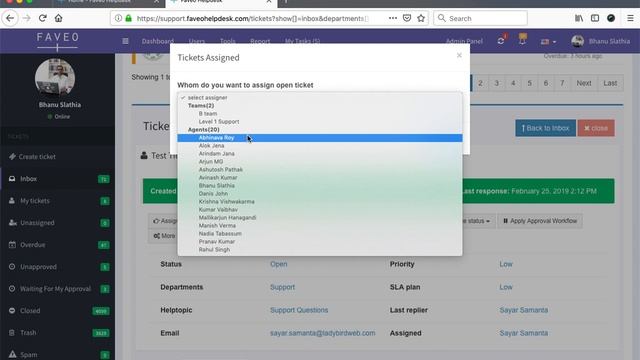
Task: Select Alok Jena as assignee
Action: click(x=320, y=146)
